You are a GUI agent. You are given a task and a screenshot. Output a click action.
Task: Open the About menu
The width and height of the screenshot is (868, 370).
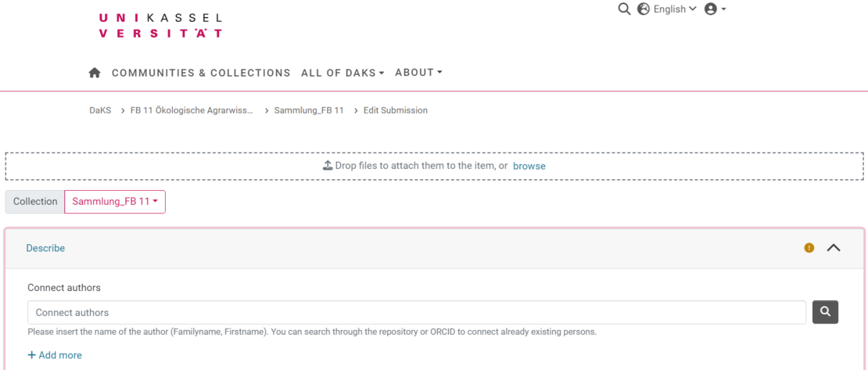pos(418,73)
